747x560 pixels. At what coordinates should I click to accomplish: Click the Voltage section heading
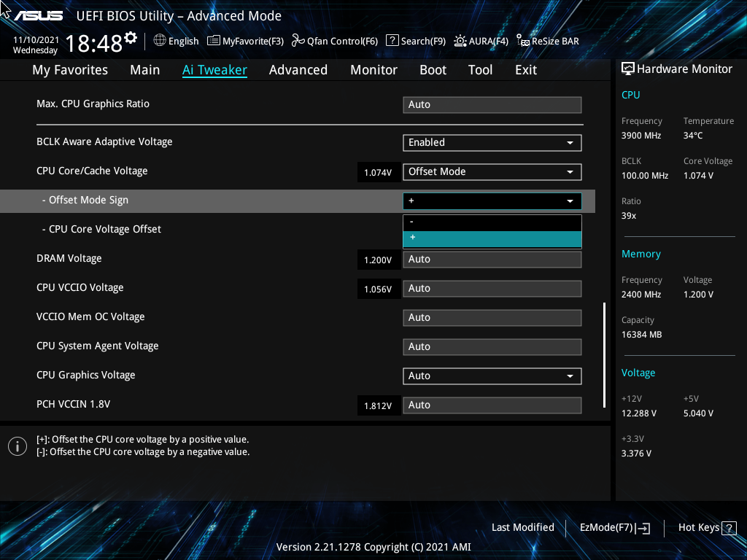[638, 373]
